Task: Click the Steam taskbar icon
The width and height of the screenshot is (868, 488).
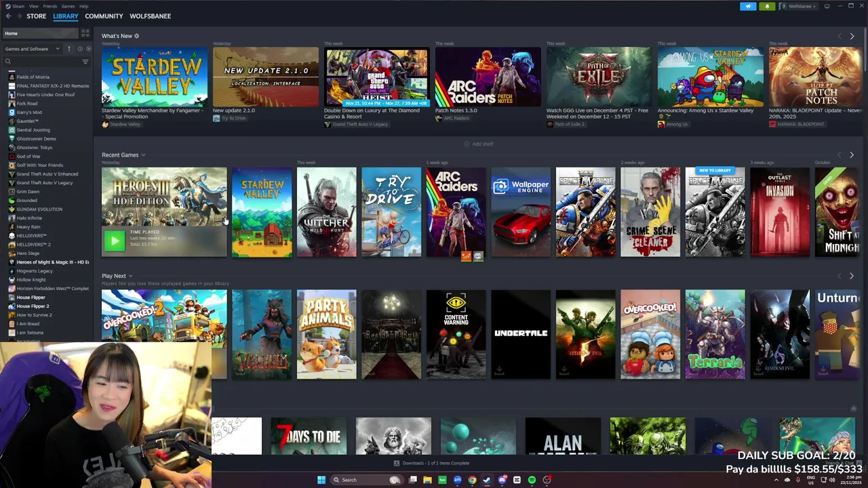Action: click(x=487, y=480)
